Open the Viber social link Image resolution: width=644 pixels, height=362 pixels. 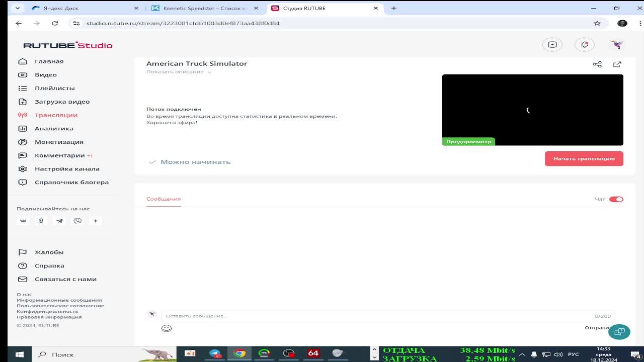coord(77,221)
